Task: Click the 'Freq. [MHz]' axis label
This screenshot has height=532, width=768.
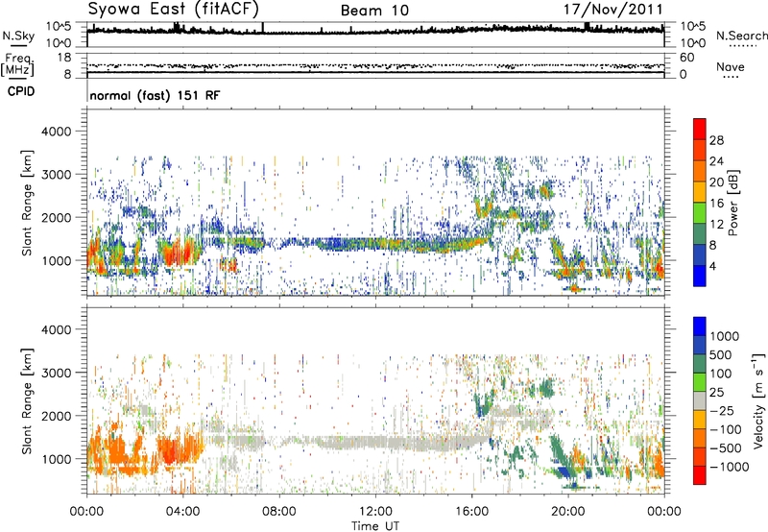Action: (17, 64)
